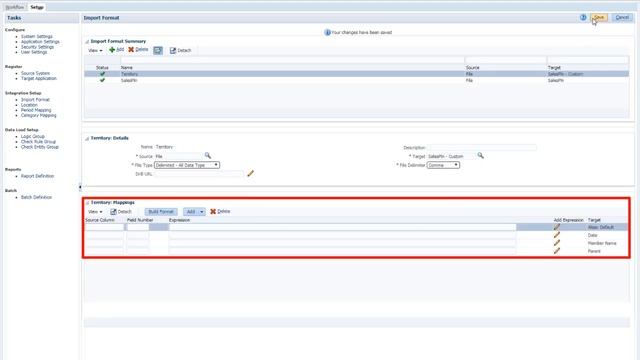Open Period Mapping link
The width and height of the screenshot is (640, 360).
[36, 110]
